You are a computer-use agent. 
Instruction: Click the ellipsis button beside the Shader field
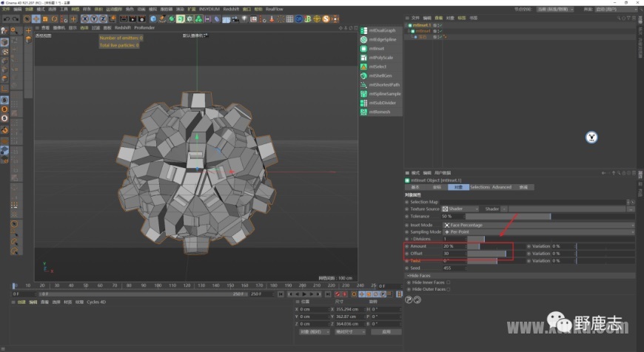(631, 209)
